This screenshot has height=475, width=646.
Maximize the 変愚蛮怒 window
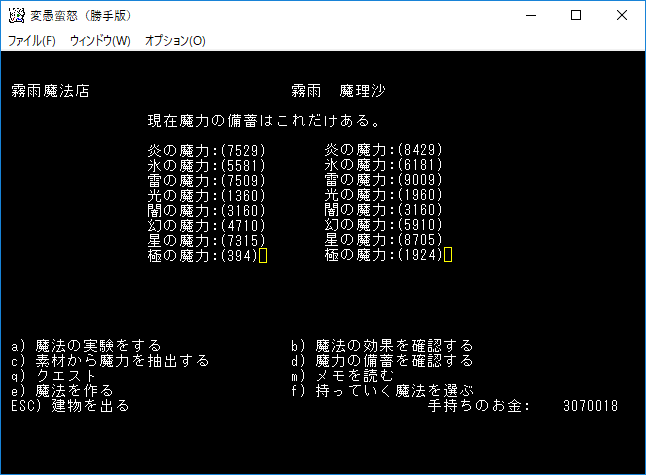click(576, 16)
